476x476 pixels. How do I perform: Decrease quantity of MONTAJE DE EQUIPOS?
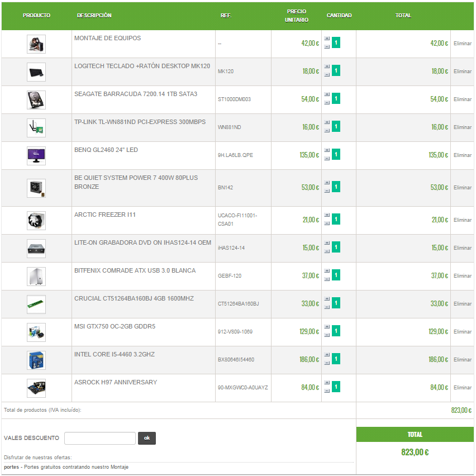[x=327, y=47]
